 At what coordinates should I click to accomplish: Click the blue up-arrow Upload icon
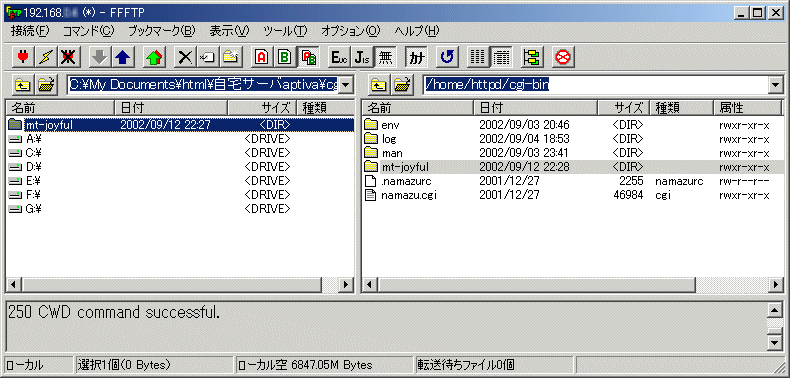(x=122, y=57)
